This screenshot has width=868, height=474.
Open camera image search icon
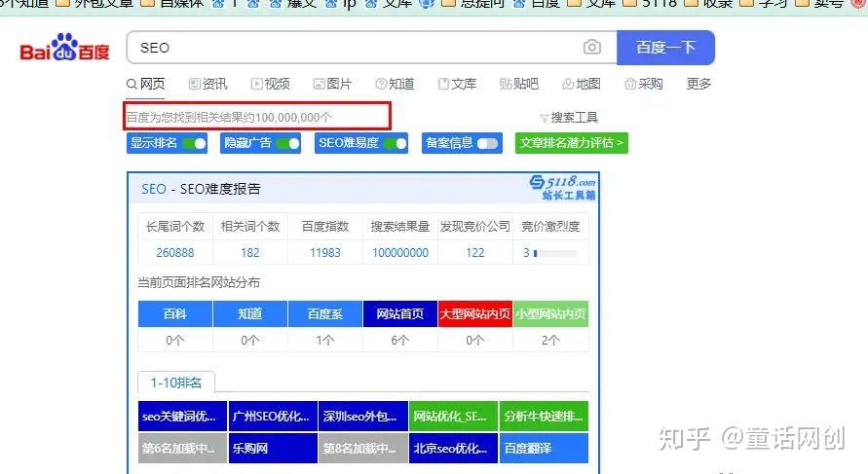click(591, 48)
